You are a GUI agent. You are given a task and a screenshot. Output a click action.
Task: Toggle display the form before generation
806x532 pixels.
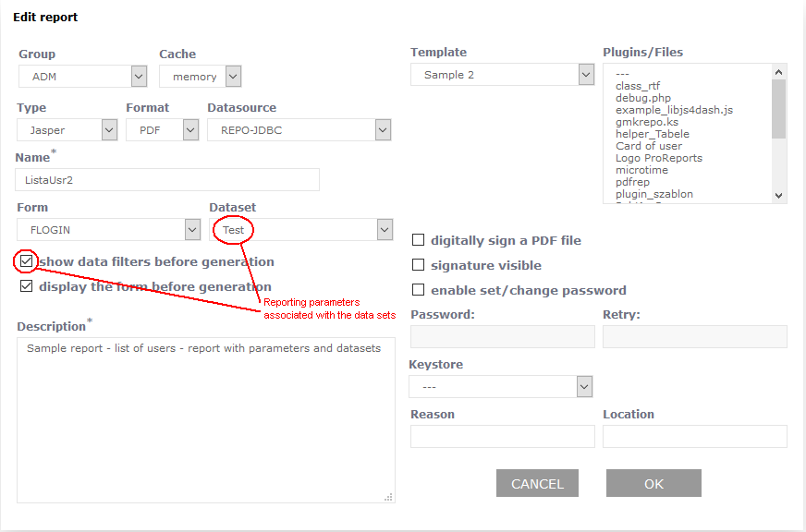27,286
